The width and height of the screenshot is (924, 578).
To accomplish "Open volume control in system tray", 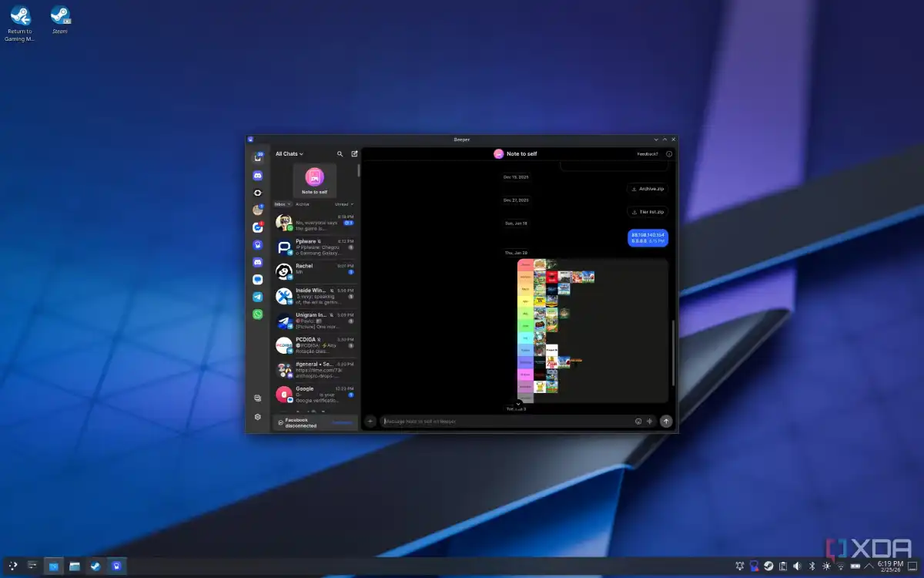I will pyautogui.click(x=797, y=566).
